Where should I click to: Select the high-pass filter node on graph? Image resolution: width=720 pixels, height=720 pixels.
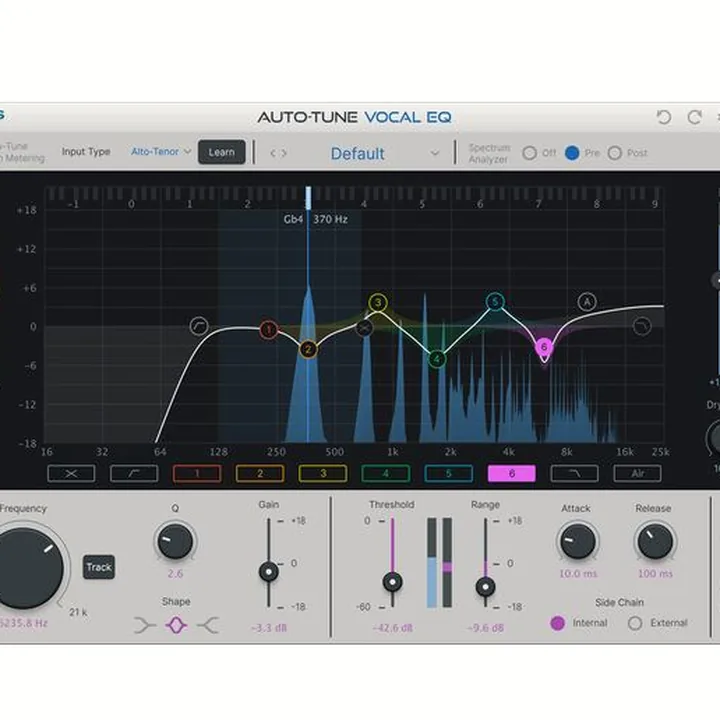[x=199, y=326]
